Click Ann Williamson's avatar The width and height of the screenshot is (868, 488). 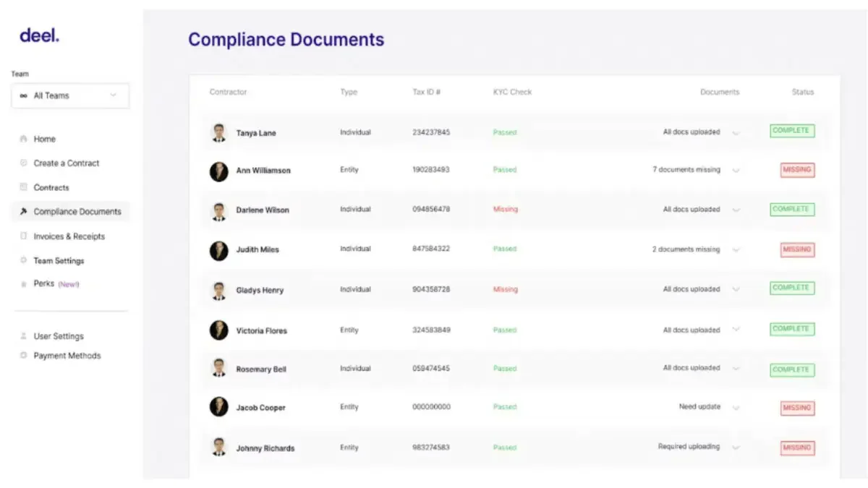[218, 171]
